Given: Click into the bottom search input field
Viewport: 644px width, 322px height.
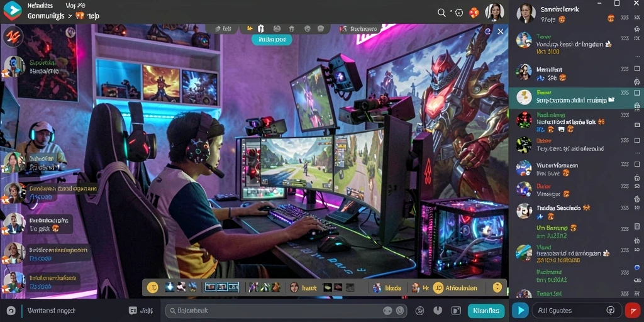Looking at the screenshot, I should [286, 311].
